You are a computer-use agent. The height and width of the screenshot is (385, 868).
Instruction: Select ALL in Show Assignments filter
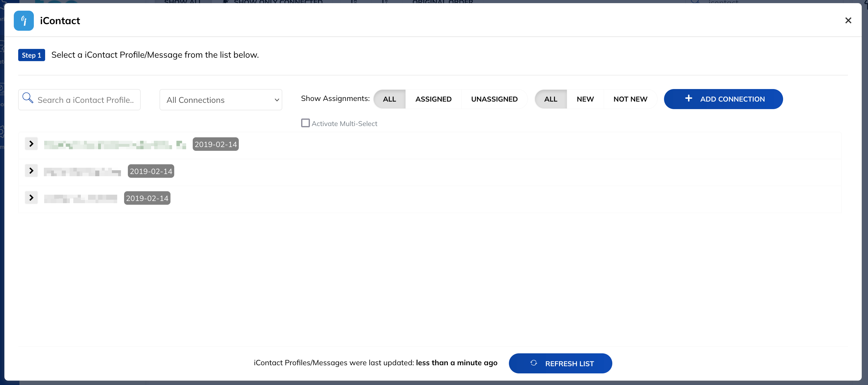tap(389, 99)
